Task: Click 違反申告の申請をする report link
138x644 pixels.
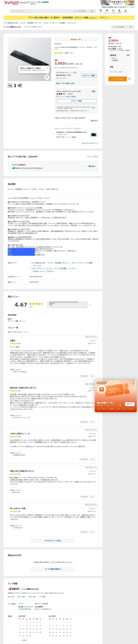Action: (90, 143)
